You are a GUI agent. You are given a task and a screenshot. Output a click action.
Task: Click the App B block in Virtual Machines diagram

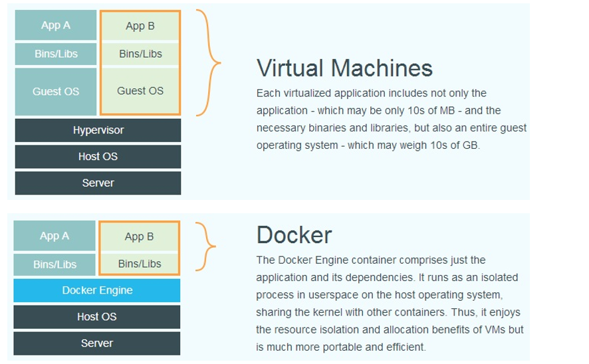(x=140, y=26)
